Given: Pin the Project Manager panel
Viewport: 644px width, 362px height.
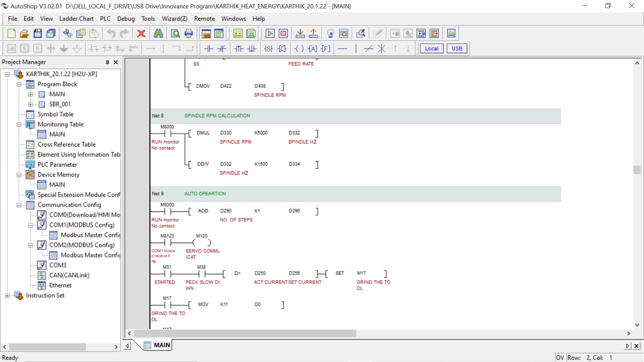Looking at the screenshot, I should click(x=107, y=62).
